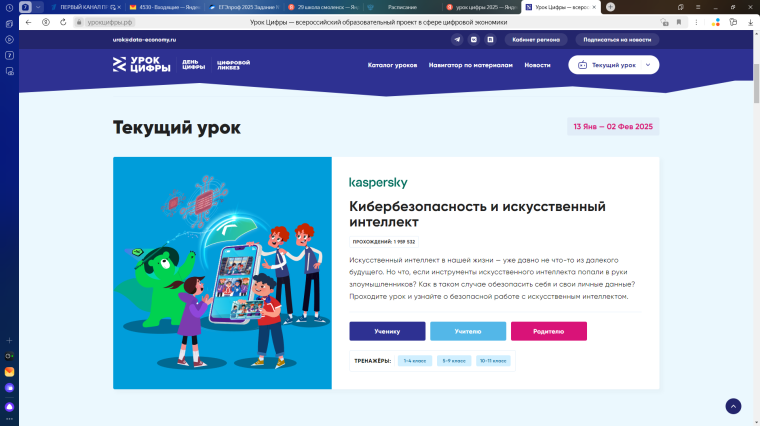Click the Yandex home icon near back arrow
The height and width of the screenshot is (426, 760).
point(46,22)
